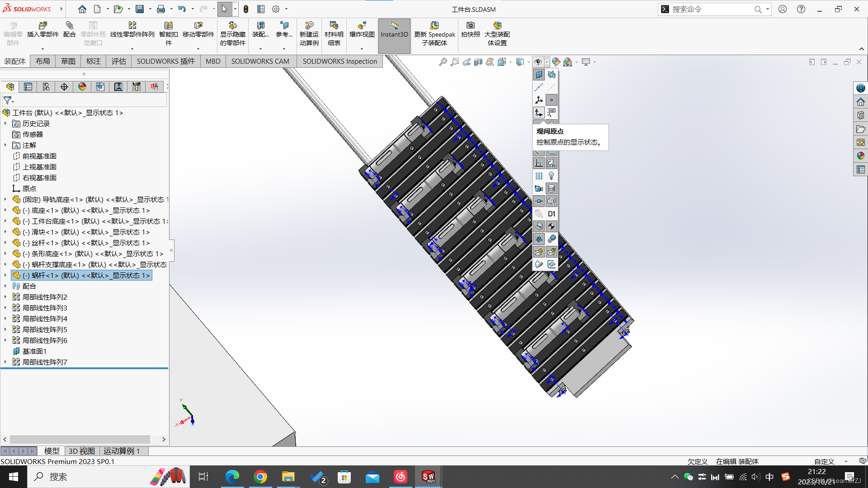Image resolution: width=868 pixels, height=488 pixels.
Task: Toggle View Grid visibility in flyout
Action: pyautogui.click(x=539, y=176)
